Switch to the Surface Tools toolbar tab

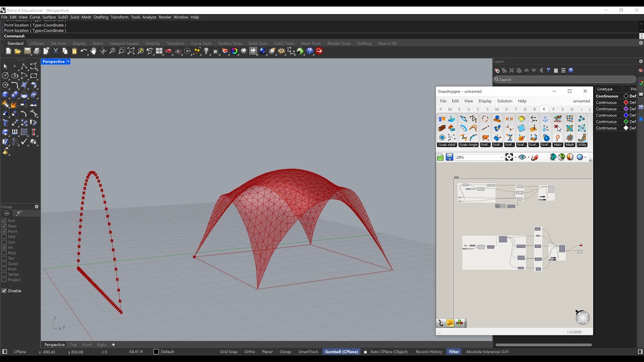click(x=230, y=43)
